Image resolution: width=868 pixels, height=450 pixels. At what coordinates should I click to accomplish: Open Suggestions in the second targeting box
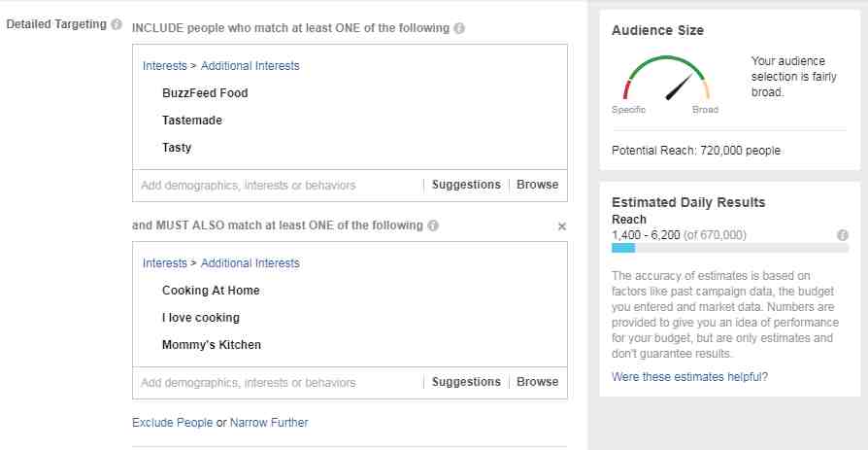click(x=466, y=382)
